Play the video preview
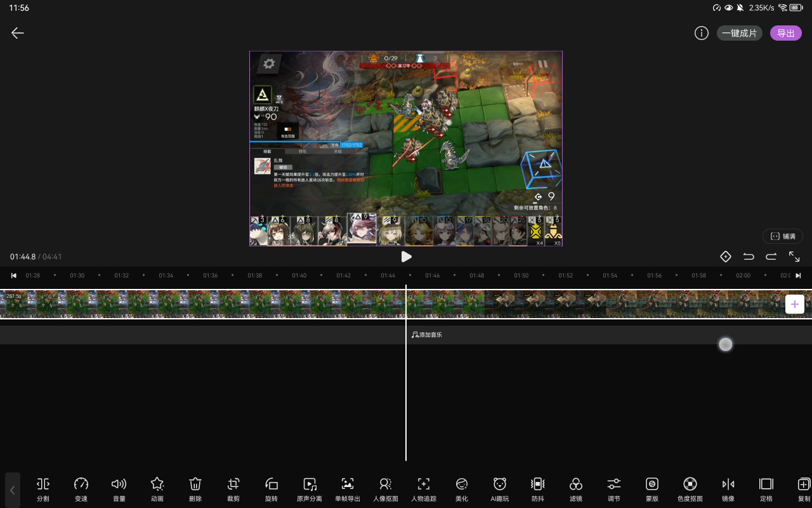This screenshot has height=508, width=812. (406, 257)
